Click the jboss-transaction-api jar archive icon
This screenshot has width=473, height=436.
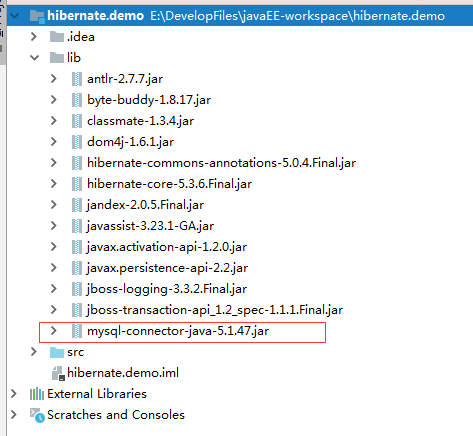coord(77,310)
